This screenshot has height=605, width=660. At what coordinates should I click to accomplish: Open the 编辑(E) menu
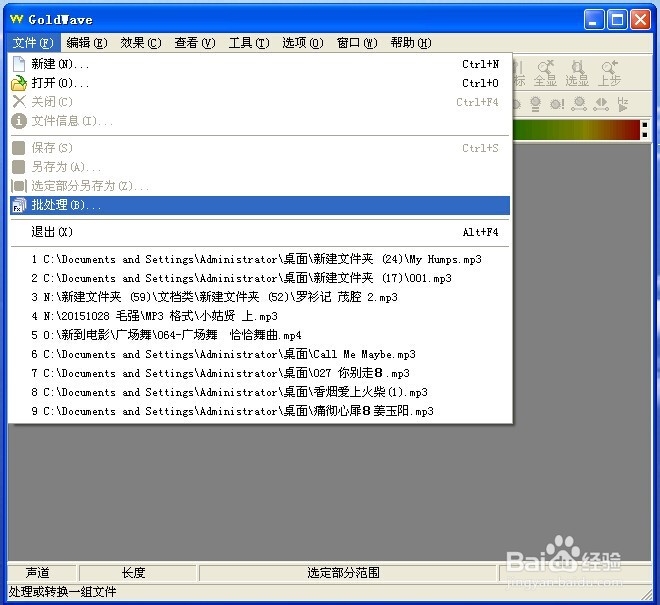[87, 43]
